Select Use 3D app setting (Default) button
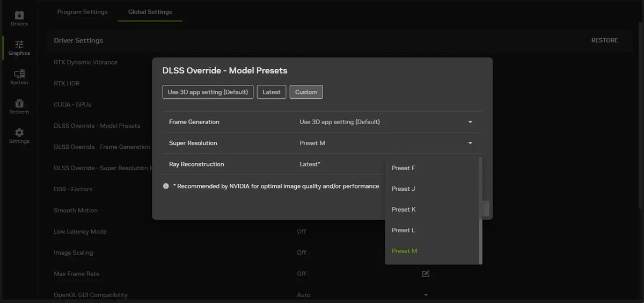Viewport: 644px width, 303px height. point(208,92)
